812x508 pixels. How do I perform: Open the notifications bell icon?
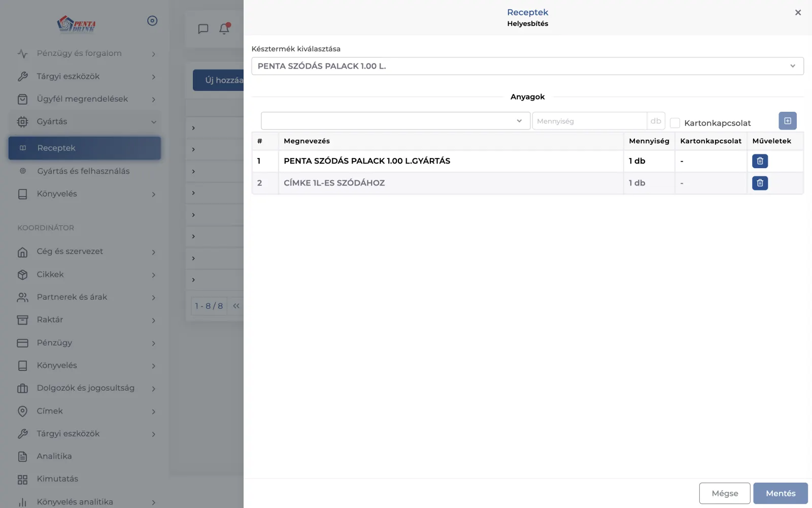click(x=224, y=28)
